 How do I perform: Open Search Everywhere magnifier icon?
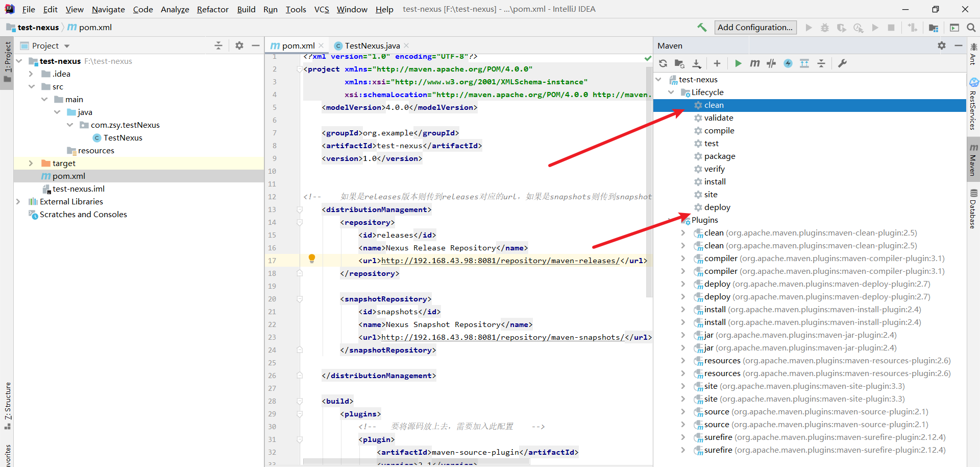tap(971, 28)
